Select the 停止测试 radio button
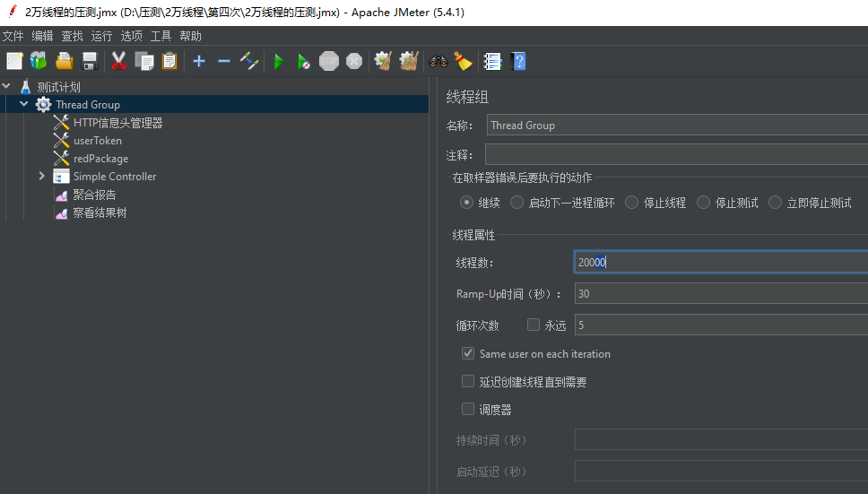The width and height of the screenshot is (868, 494). click(x=703, y=203)
